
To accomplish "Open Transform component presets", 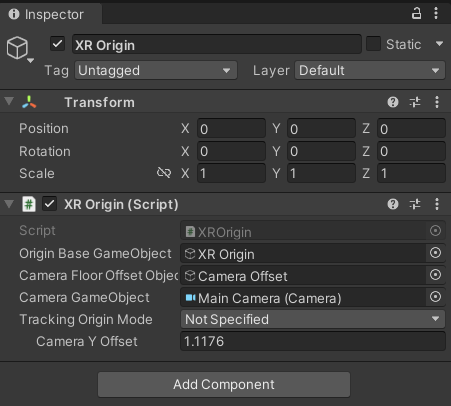I will [415, 102].
